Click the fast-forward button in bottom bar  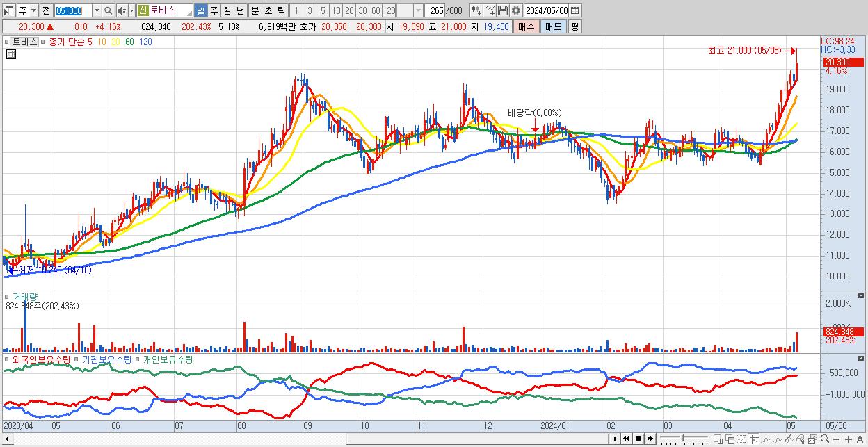click(650, 439)
